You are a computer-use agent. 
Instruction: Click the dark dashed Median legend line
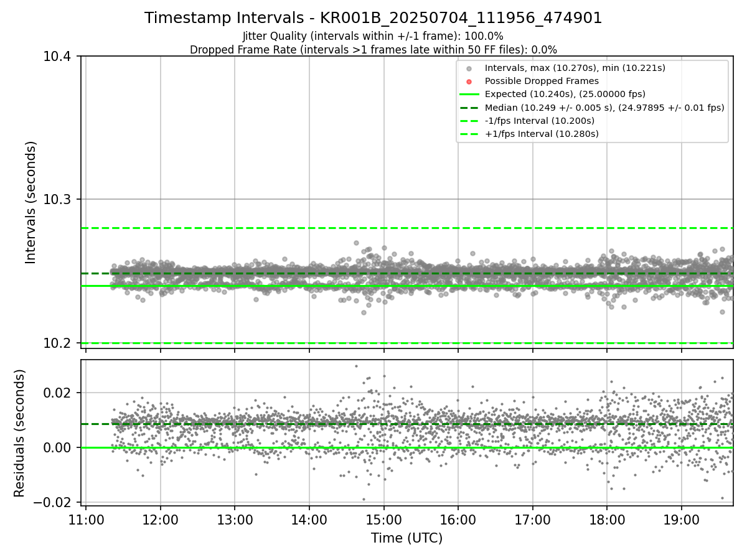point(469,108)
